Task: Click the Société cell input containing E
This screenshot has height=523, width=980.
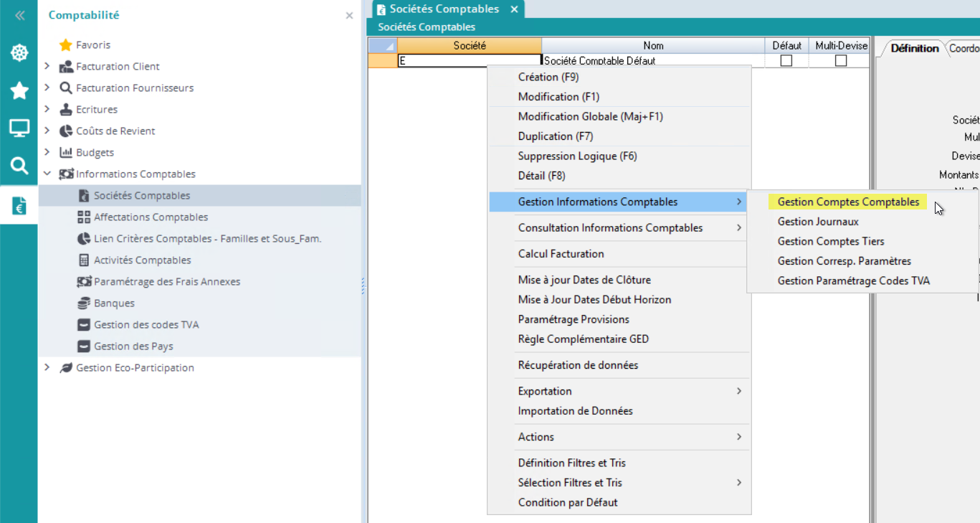Action: coord(469,61)
